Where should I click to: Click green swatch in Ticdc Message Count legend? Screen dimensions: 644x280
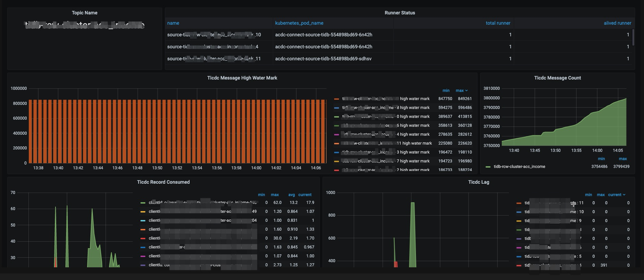[488, 167]
